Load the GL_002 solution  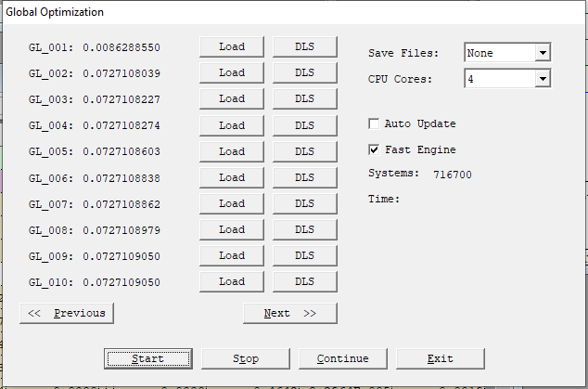pyautogui.click(x=232, y=72)
